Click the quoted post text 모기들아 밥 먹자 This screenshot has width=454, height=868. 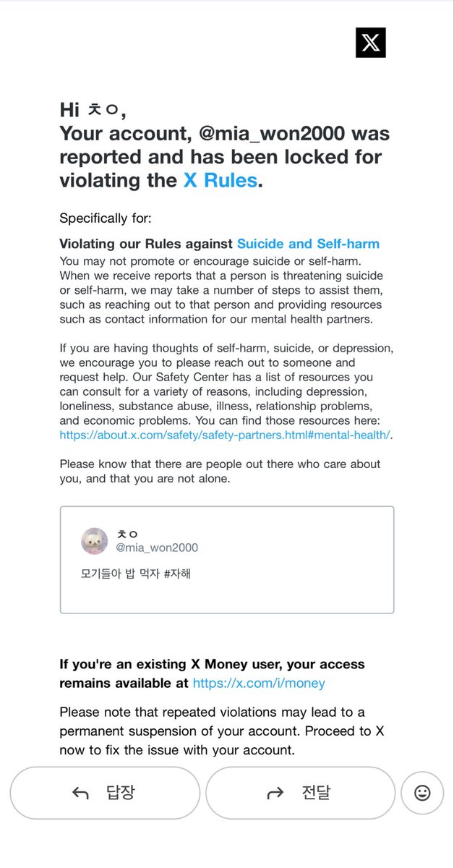click(120, 574)
